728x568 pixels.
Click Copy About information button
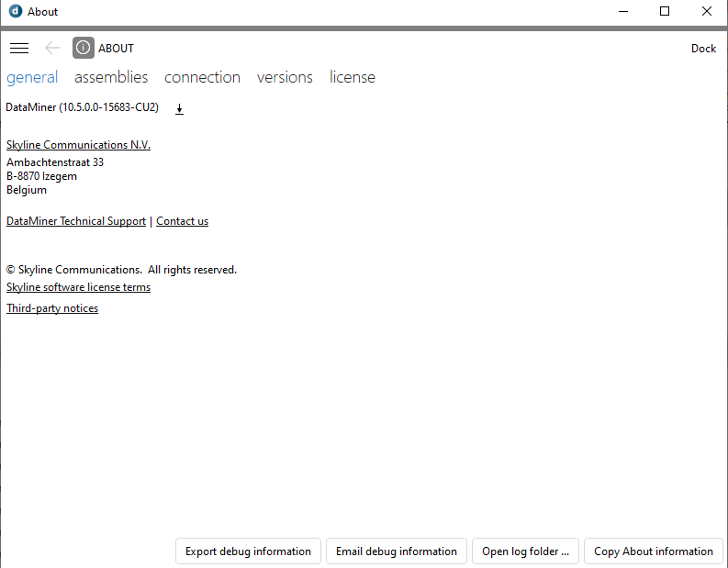pyautogui.click(x=654, y=551)
